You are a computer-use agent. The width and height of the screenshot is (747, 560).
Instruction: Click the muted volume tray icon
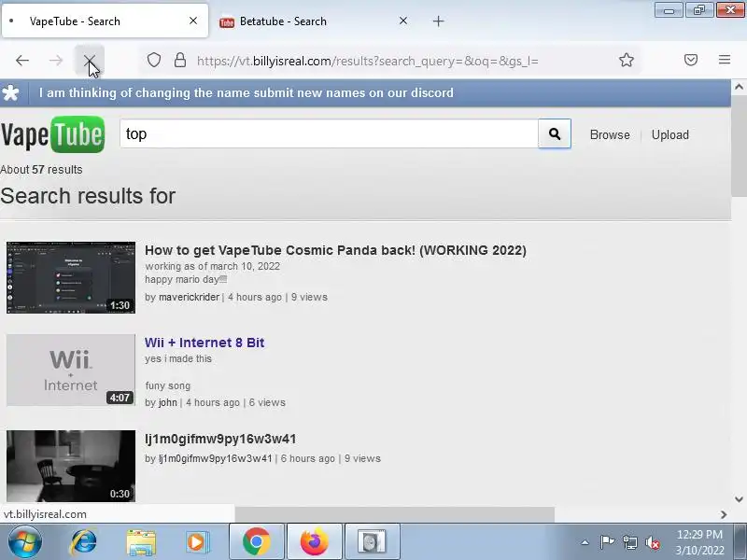(653, 542)
